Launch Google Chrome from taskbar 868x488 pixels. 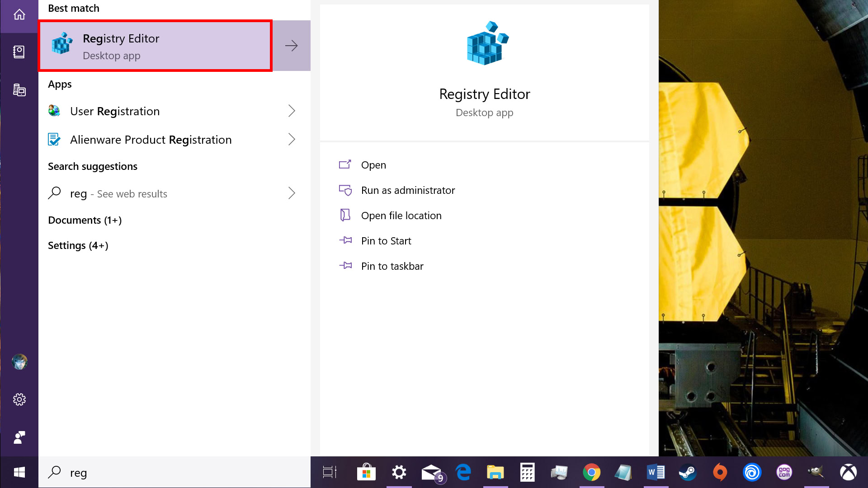coord(591,473)
